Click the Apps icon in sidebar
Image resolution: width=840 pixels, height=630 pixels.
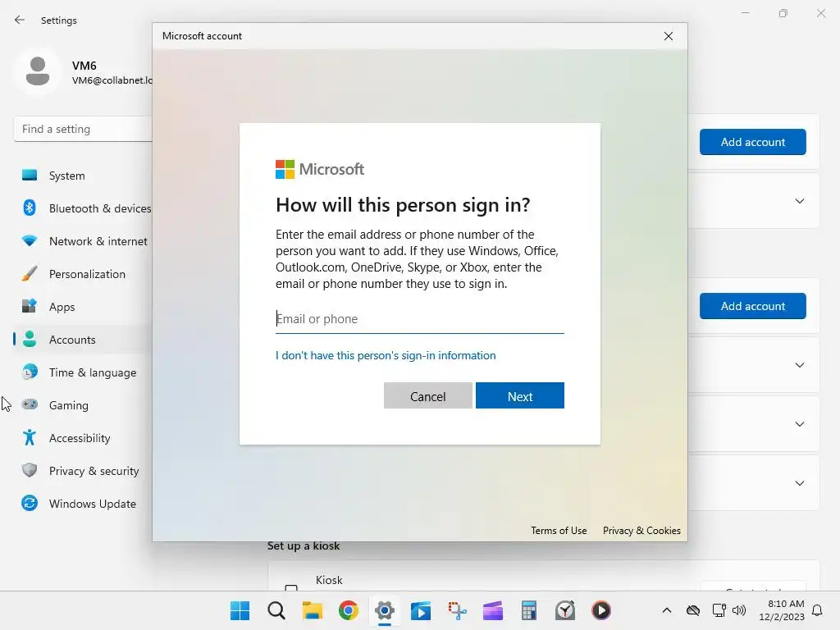coord(30,307)
